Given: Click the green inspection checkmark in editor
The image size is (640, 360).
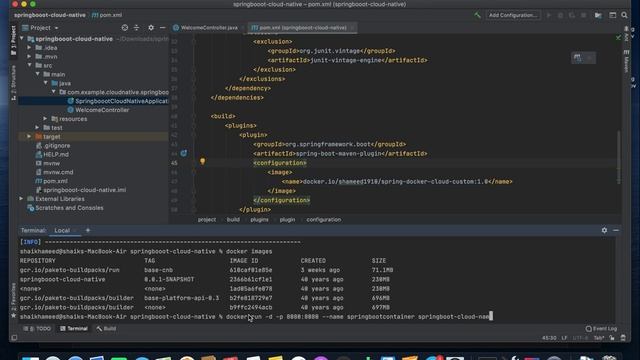Looking at the screenshot, I should [618, 38].
